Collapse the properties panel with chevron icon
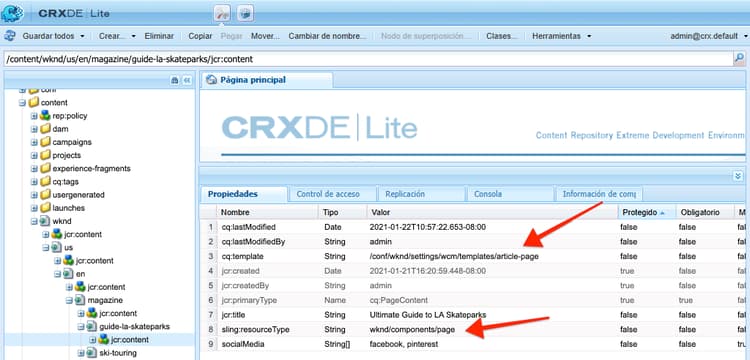Image resolution: width=750 pixels, height=360 pixels. [738, 176]
